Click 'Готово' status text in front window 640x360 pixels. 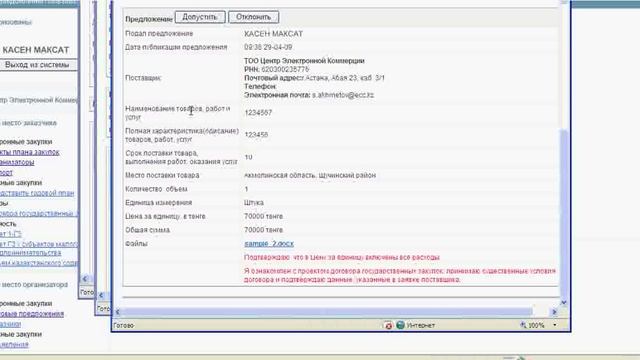coord(124,326)
